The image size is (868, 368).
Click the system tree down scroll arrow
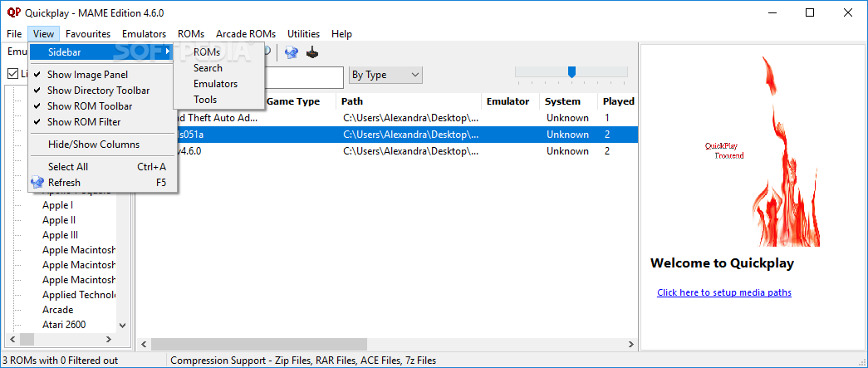[x=122, y=326]
